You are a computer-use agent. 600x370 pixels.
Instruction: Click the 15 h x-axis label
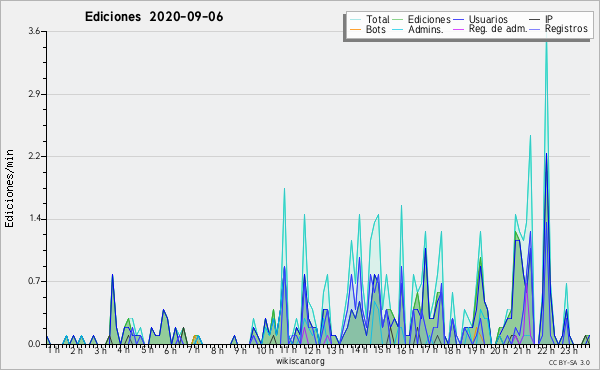coord(382,350)
